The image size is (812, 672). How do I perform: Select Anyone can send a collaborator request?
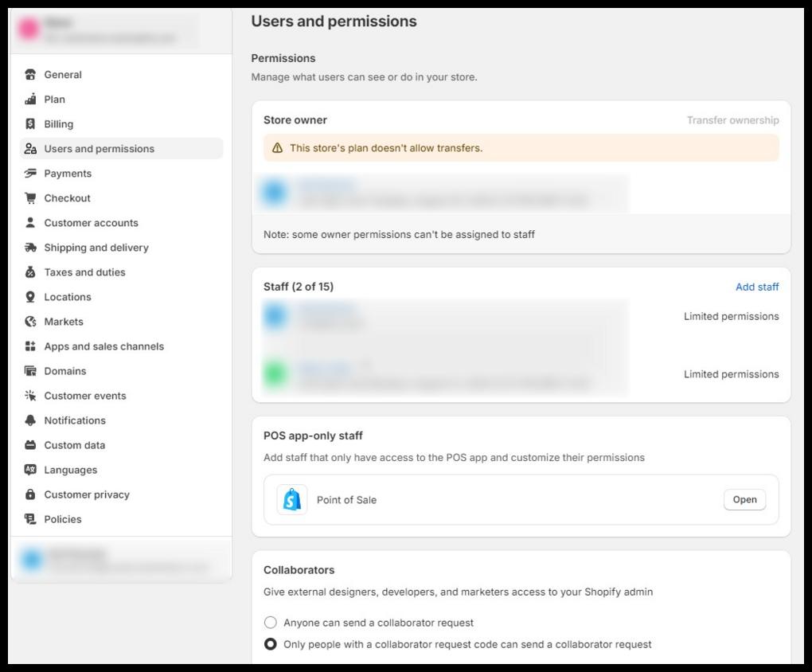271,623
